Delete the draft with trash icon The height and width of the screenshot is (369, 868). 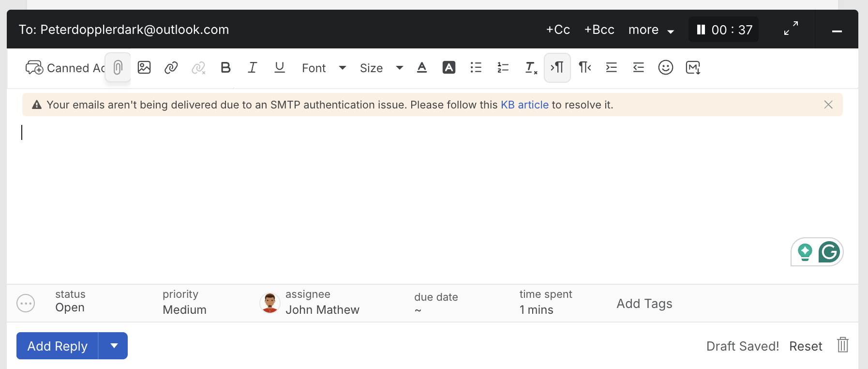click(x=842, y=345)
